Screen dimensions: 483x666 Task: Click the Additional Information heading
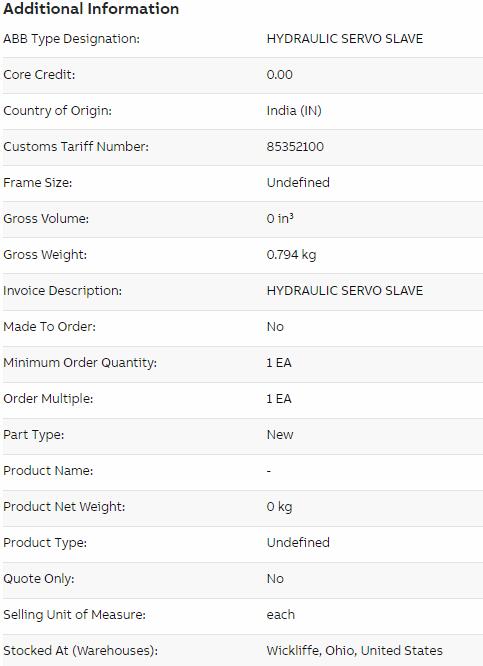91,9
